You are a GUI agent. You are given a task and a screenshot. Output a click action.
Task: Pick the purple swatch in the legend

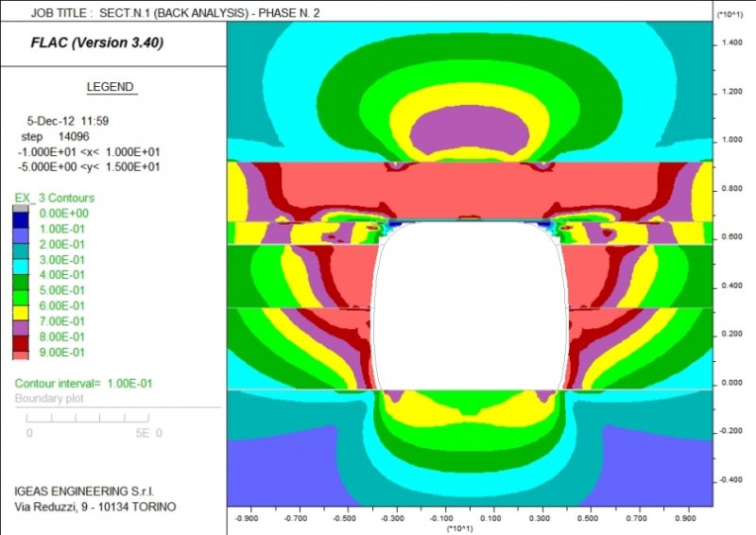pyautogui.click(x=21, y=327)
